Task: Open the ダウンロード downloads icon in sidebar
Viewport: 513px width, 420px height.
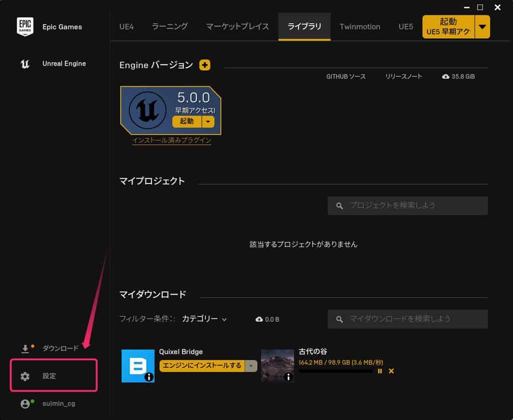Action: pos(25,349)
